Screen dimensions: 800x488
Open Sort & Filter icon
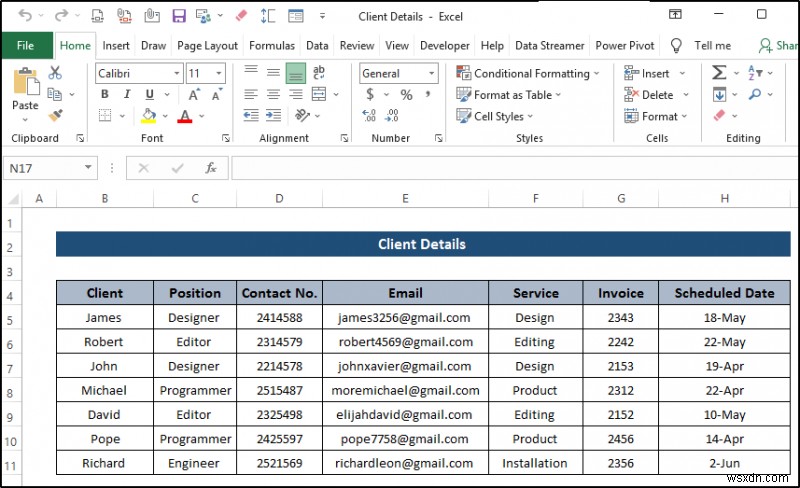coord(755,72)
